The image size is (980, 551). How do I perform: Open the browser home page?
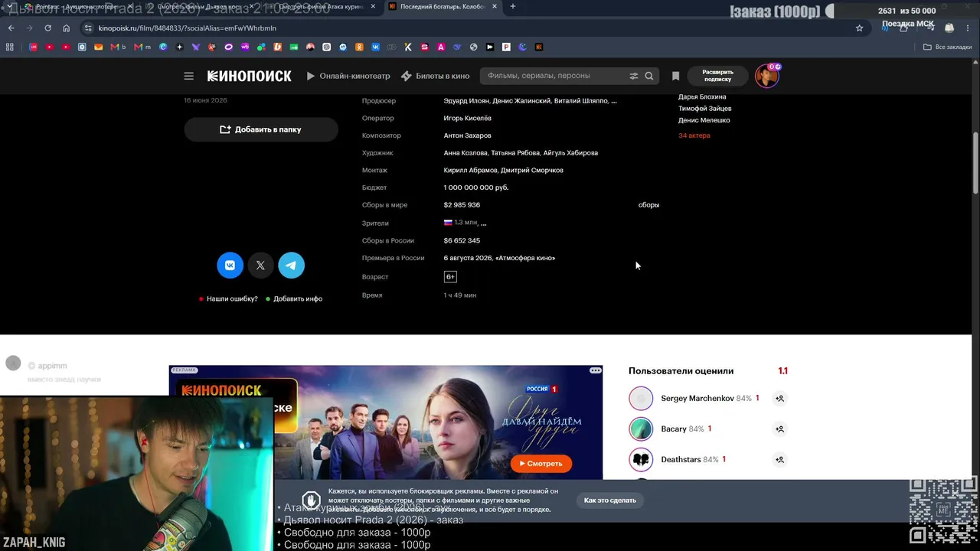[x=67, y=28]
